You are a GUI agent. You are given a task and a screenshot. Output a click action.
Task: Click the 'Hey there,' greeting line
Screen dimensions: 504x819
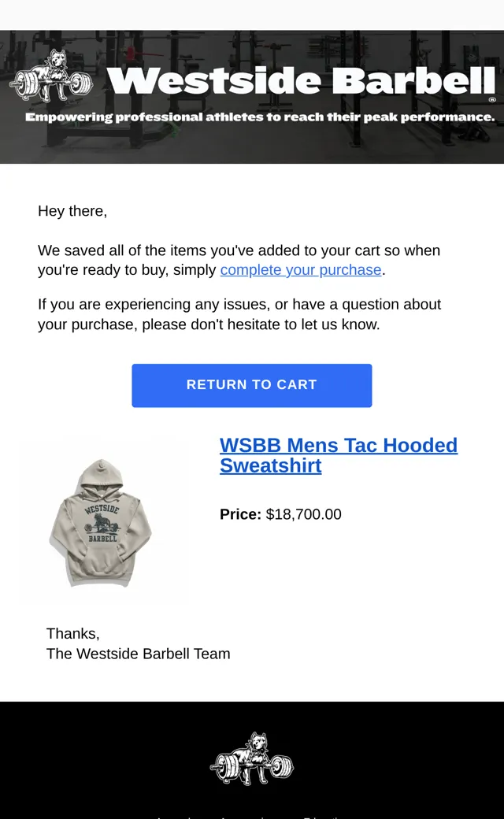(x=72, y=211)
